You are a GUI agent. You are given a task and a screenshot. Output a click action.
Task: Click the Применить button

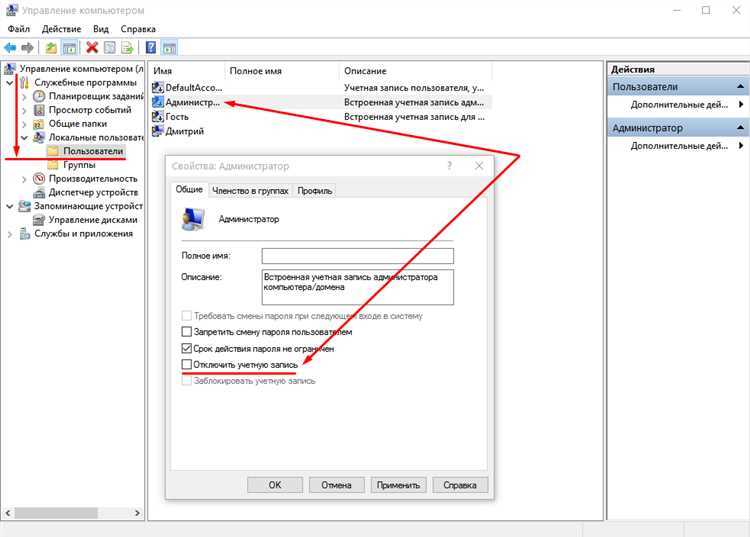[x=398, y=485]
